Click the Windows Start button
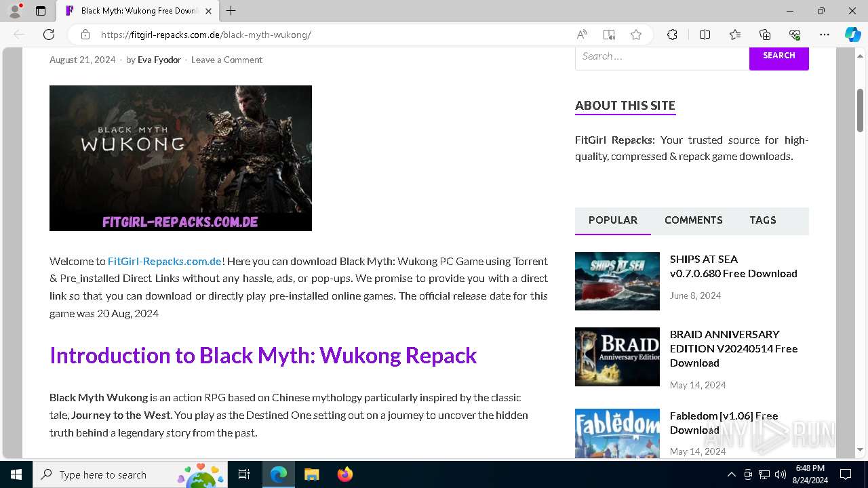 (x=16, y=474)
